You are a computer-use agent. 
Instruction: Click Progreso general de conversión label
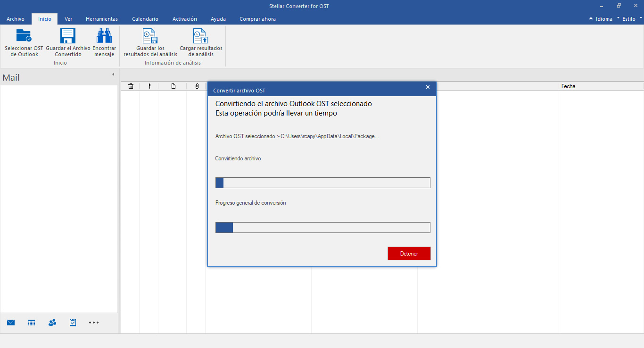pos(251,203)
